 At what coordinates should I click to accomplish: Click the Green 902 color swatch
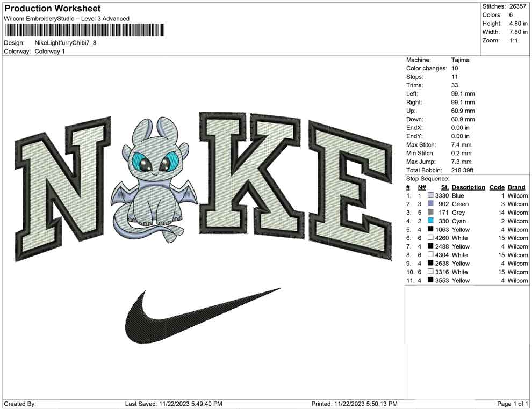(430, 203)
